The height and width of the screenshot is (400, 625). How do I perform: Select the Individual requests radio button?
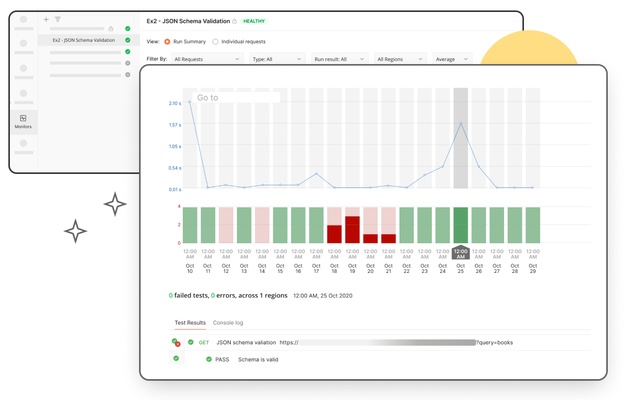tap(216, 42)
